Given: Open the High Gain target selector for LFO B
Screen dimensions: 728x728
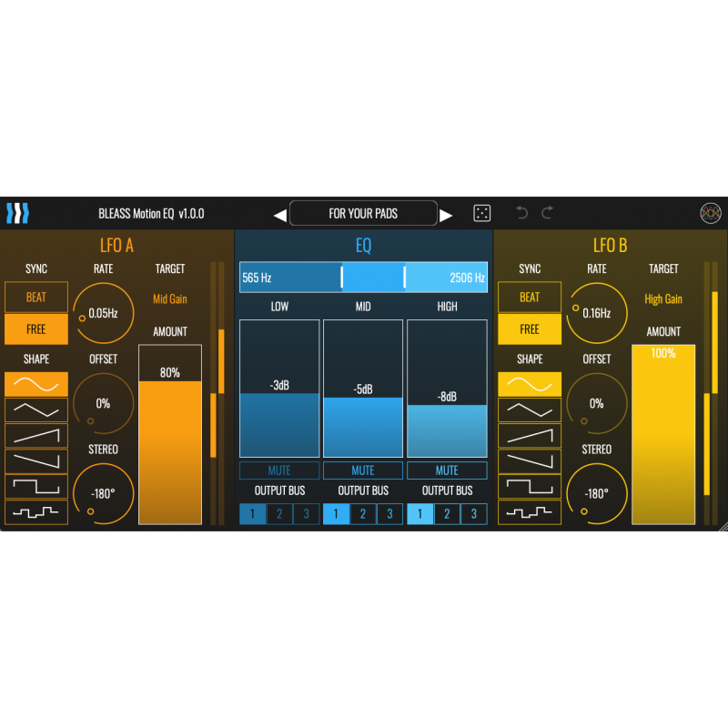Looking at the screenshot, I should tap(663, 298).
